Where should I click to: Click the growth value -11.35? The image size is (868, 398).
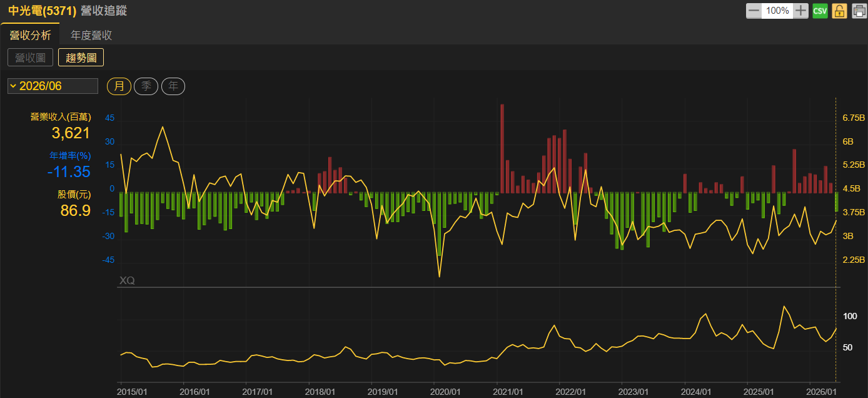[x=69, y=171]
